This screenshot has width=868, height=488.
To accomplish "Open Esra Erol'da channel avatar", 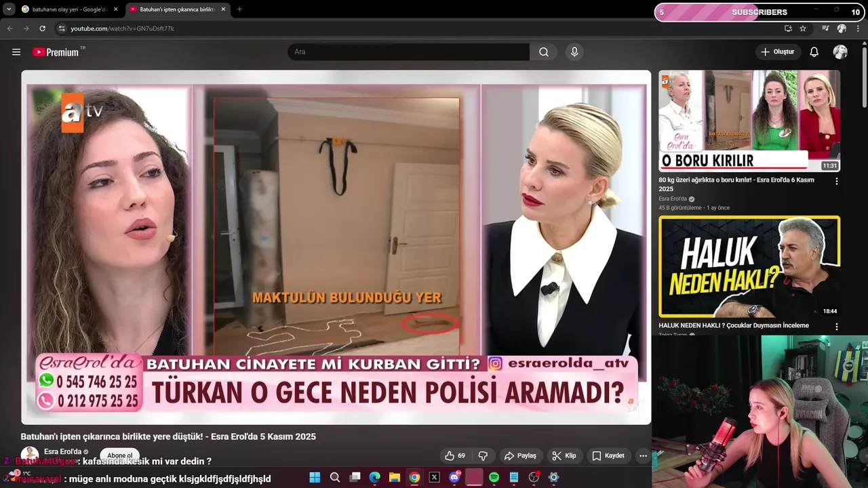I will 29,455.
